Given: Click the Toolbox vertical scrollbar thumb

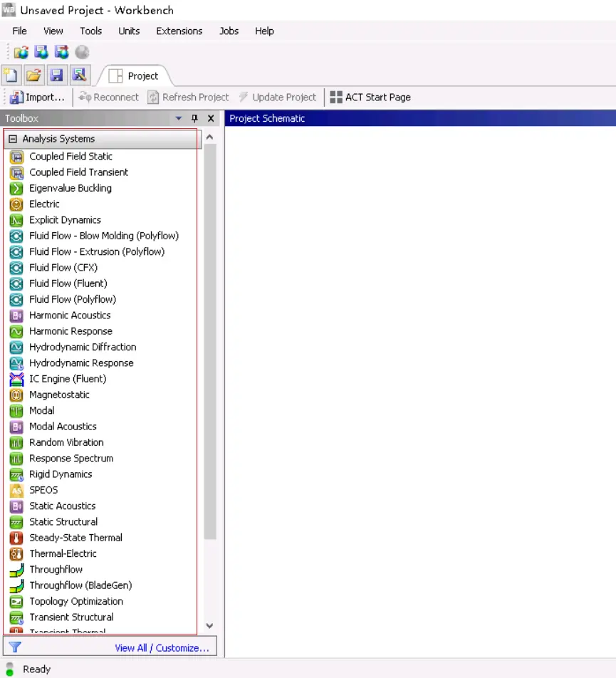Looking at the screenshot, I should 210,342.
